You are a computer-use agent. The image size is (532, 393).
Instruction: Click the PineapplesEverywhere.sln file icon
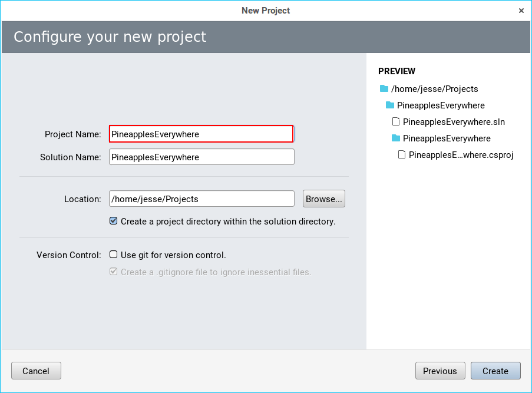point(396,122)
